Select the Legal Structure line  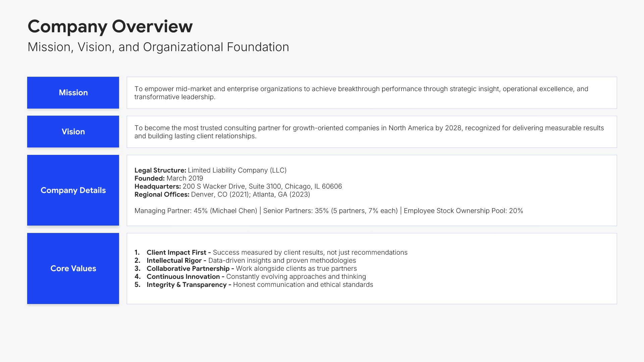pos(210,170)
